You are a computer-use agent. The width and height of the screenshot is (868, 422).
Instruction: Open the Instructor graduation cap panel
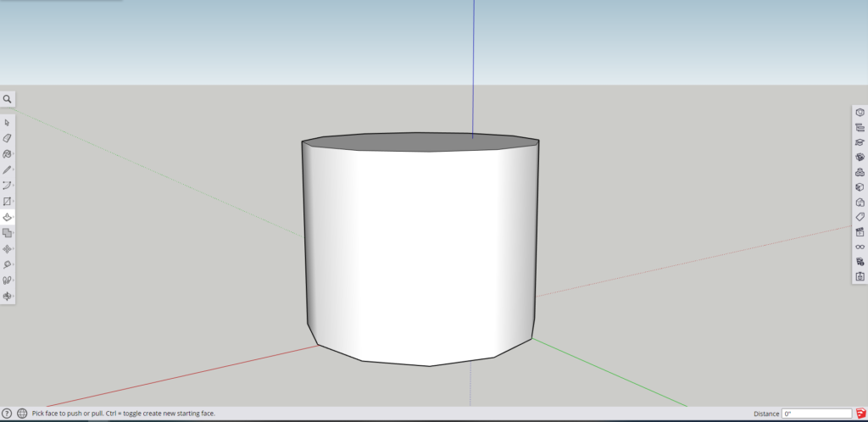click(x=860, y=142)
